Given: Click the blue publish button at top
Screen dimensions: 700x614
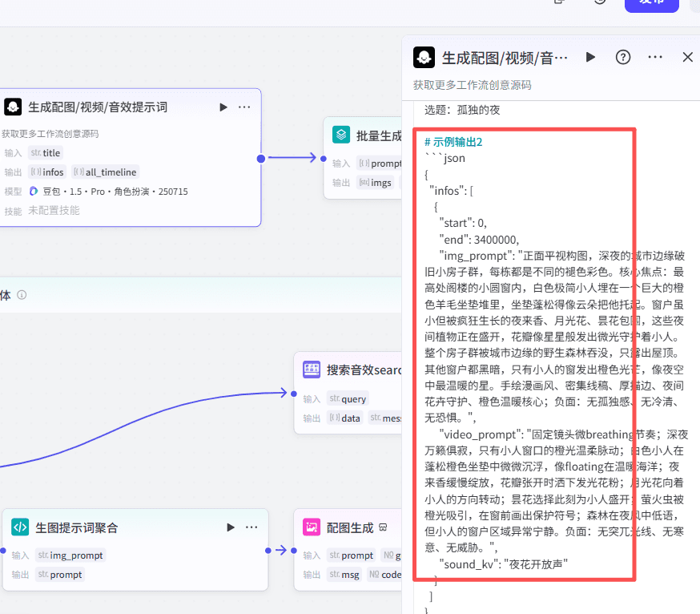Looking at the screenshot, I should (651, 5).
